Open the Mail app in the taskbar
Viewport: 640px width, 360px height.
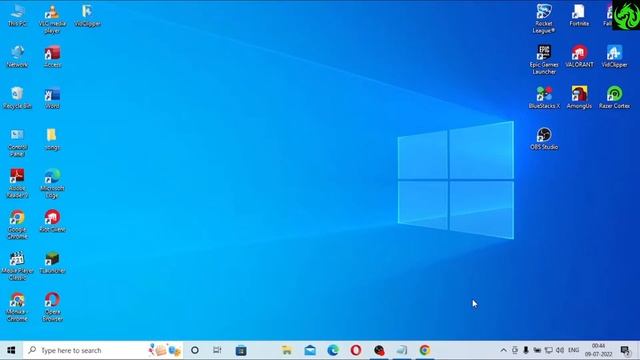(x=310, y=350)
